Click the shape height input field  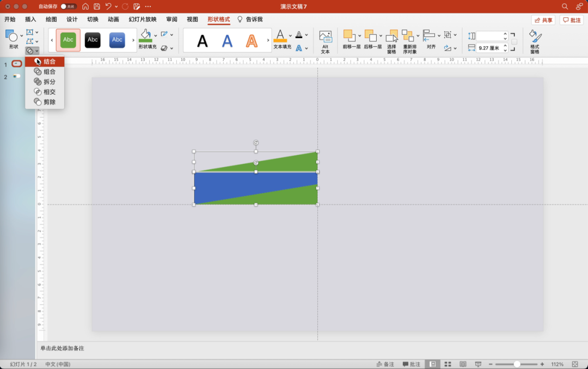[x=490, y=36]
